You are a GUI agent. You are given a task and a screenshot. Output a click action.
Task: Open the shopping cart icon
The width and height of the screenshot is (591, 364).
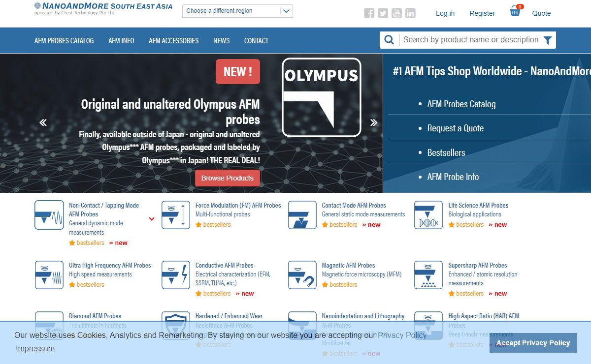[x=516, y=11]
